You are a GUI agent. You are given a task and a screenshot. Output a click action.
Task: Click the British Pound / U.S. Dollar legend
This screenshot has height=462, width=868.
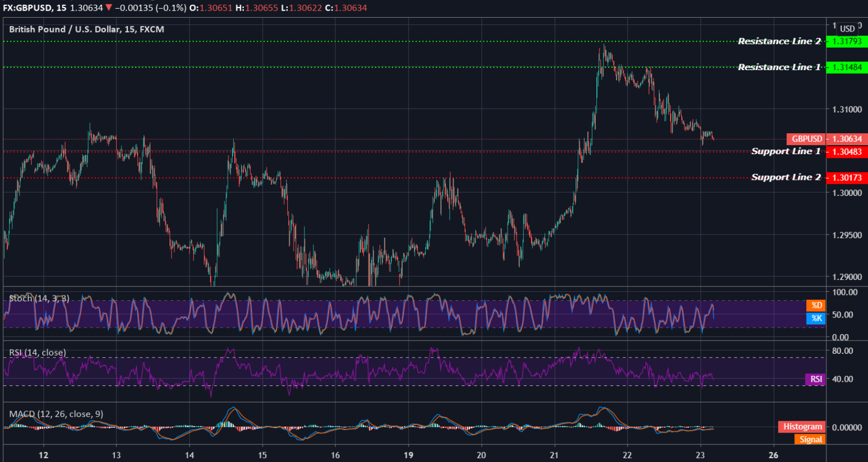click(x=87, y=29)
